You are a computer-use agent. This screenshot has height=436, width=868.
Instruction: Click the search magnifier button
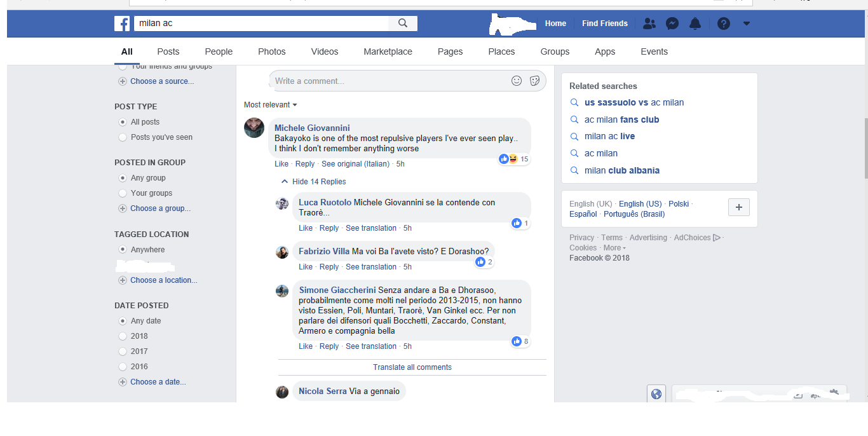[x=403, y=24]
